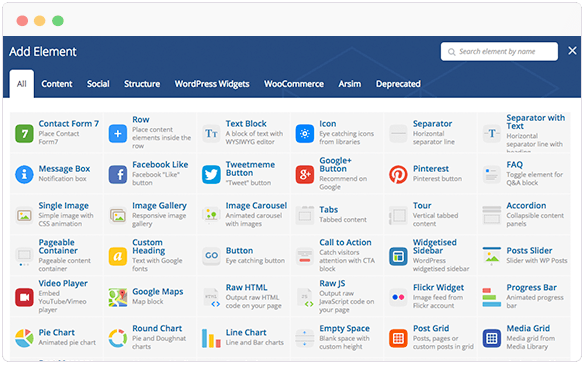This screenshot has height=366, width=585.
Task: Click the Line Chart bars icon
Action: tap(212, 338)
